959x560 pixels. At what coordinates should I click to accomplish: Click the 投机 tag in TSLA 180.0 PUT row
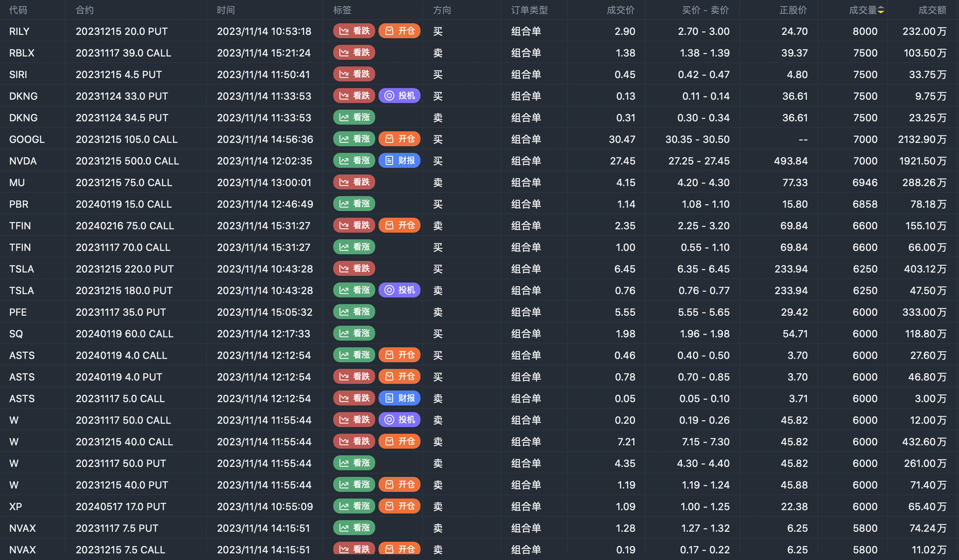[x=400, y=290]
